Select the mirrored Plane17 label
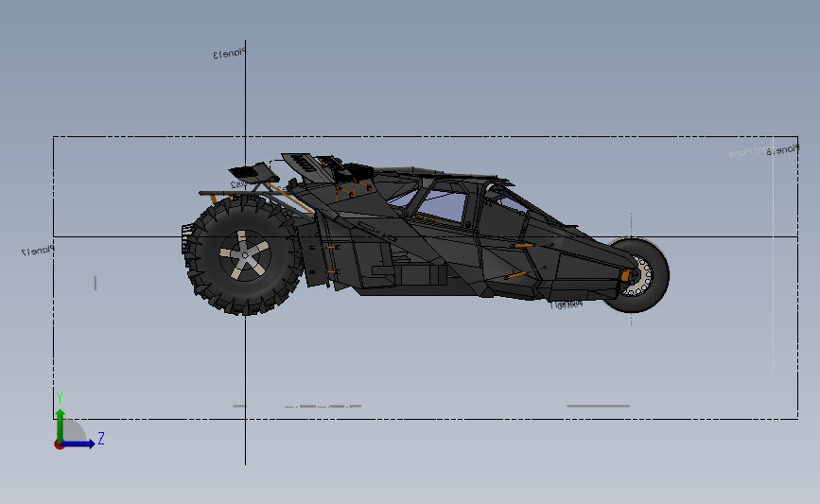The height and width of the screenshot is (504, 820). pos(38,251)
